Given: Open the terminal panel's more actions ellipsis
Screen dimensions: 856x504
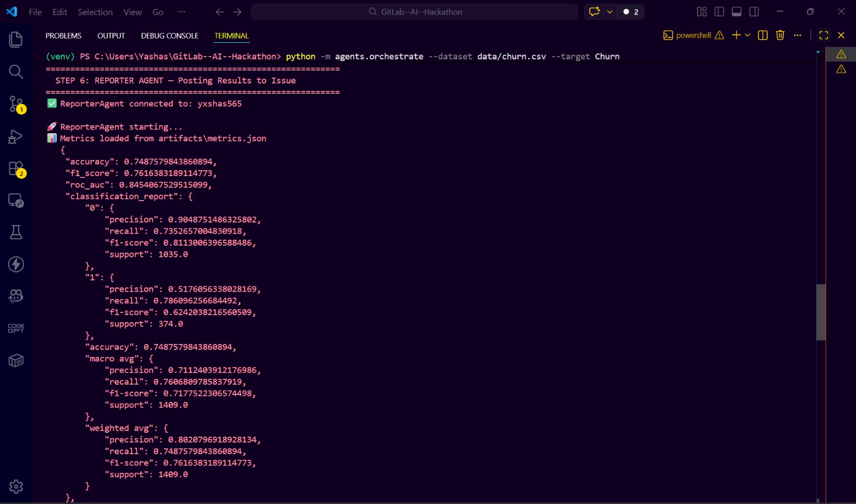Looking at the screenshot, I should (798, 35).
